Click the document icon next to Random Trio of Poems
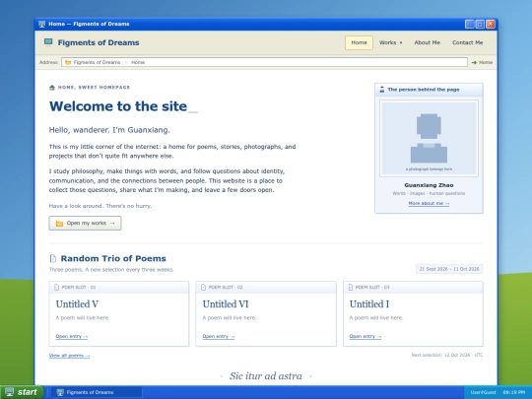The height and width of the screenshot is (399, 532). click(53, 258)
